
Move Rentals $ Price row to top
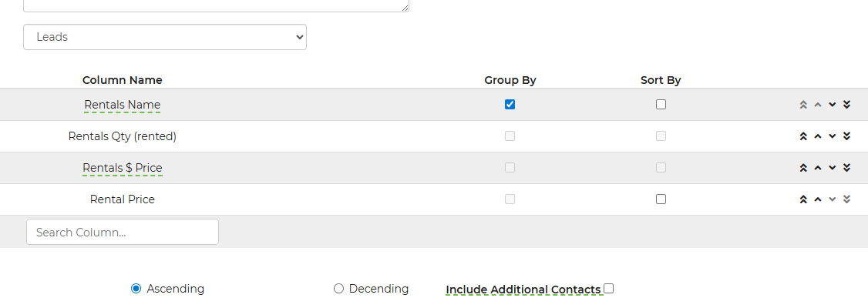pos(803,168)
